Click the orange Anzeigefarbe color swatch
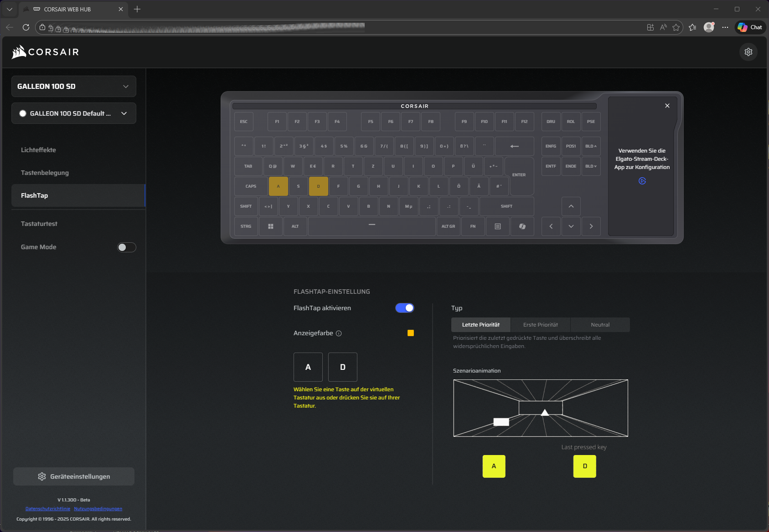The width and height of the screenshot is (769, 532). pos(410,333)
